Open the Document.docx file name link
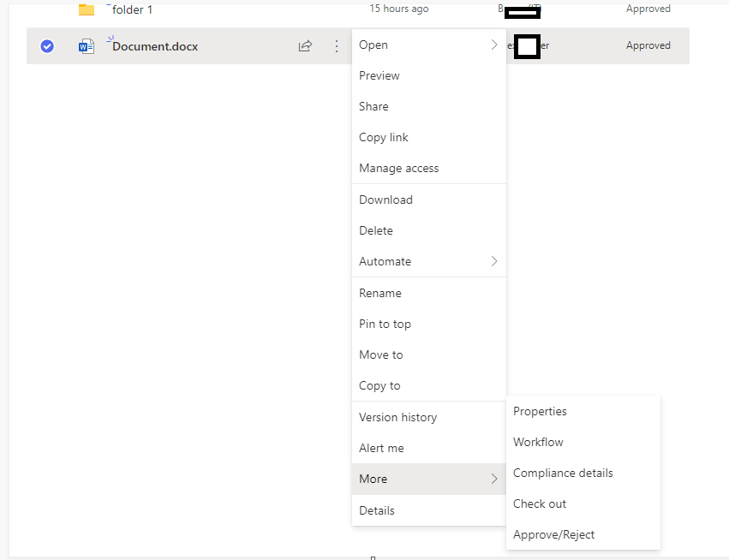The width and height of the screenshot is (729, 560). 155,46
